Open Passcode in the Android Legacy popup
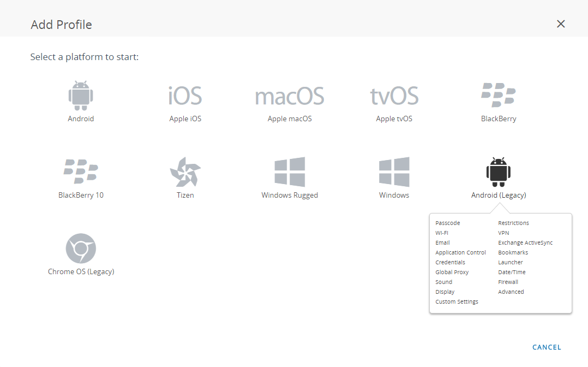Image resolution: width=588 pixels, height=367 pixels. click(447, 223)
